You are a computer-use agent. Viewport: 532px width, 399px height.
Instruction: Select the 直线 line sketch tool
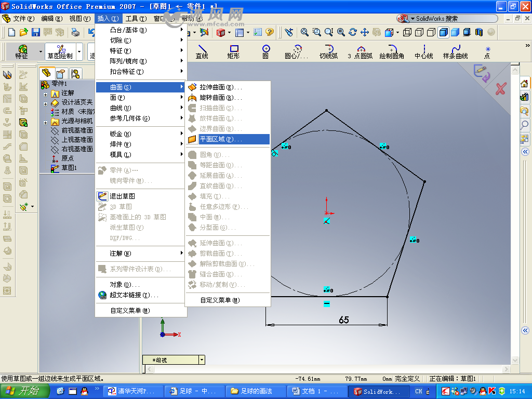(x=202, y=51)
